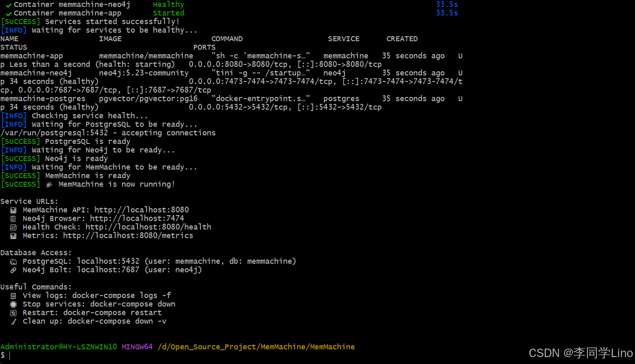
Task: Click the 'Useful Commands:' heading
Action: click(x=36, y=287)
